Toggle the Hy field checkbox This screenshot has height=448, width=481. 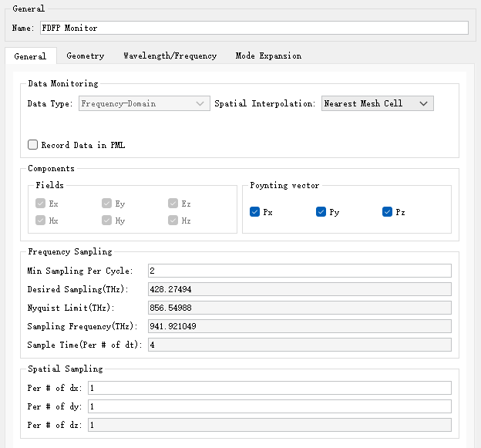point(106,221)
